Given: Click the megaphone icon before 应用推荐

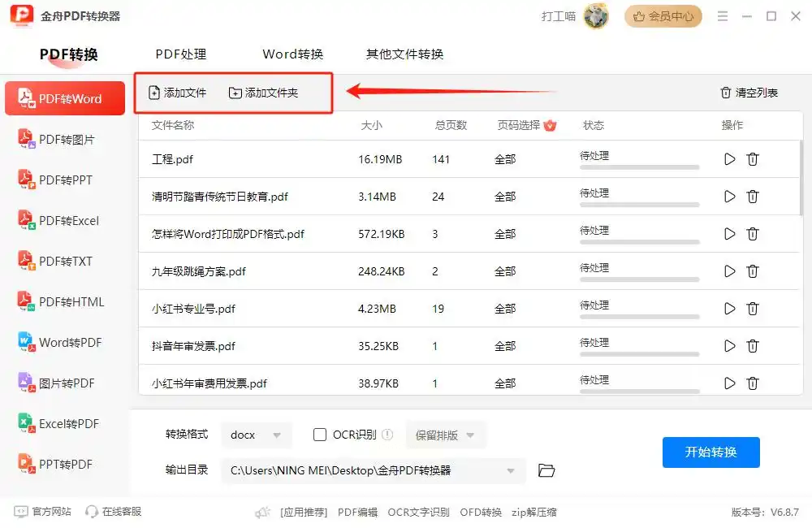Looking at the screenshot, I should point(263,513).
